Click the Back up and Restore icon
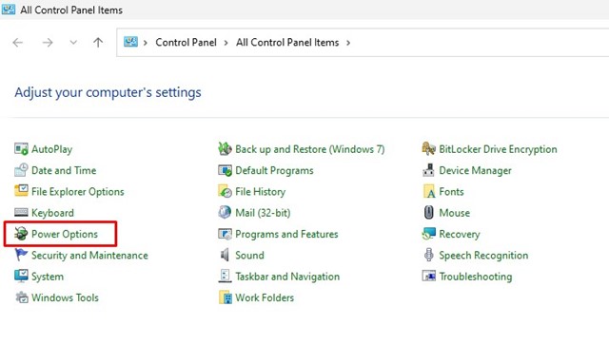The width and height of the screenshot is (609, 364). click(225, 148)
